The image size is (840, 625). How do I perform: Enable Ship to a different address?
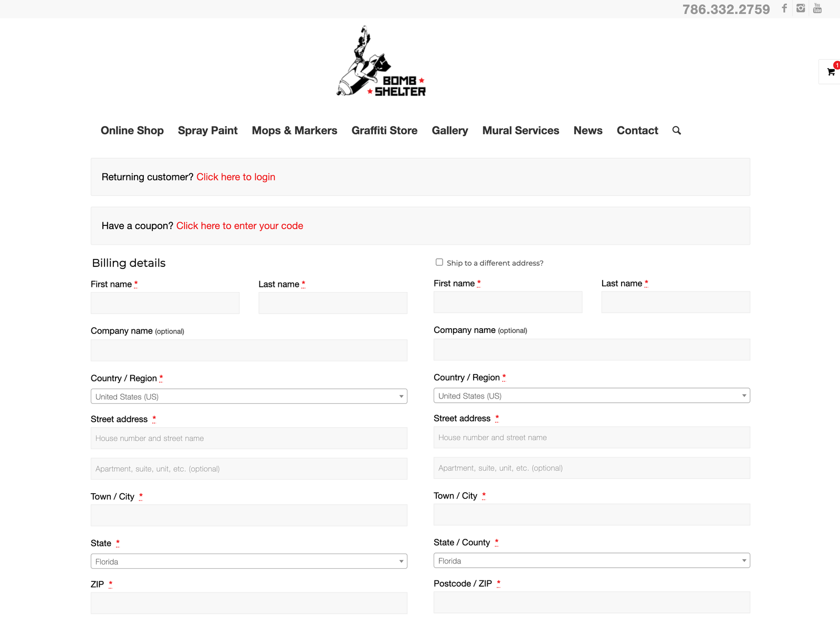[x=439, y=262]
